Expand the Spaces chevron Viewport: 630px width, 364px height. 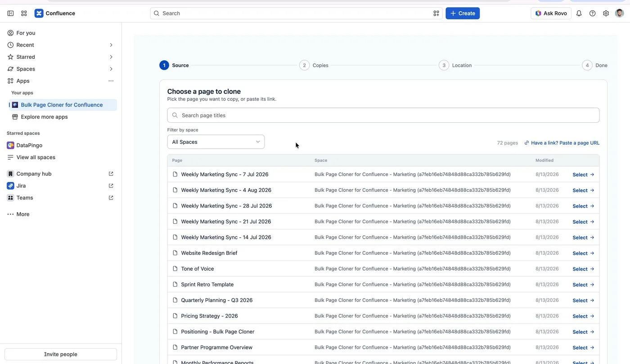111,69
